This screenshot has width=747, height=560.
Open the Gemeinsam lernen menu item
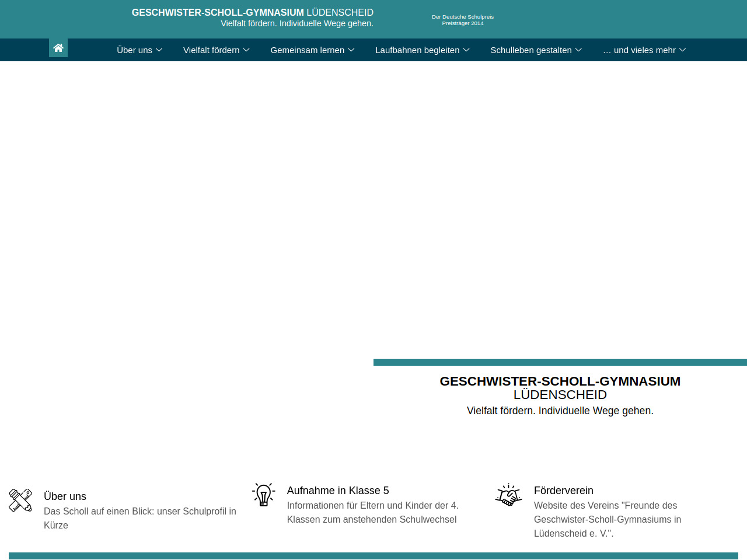click(307, 50)
